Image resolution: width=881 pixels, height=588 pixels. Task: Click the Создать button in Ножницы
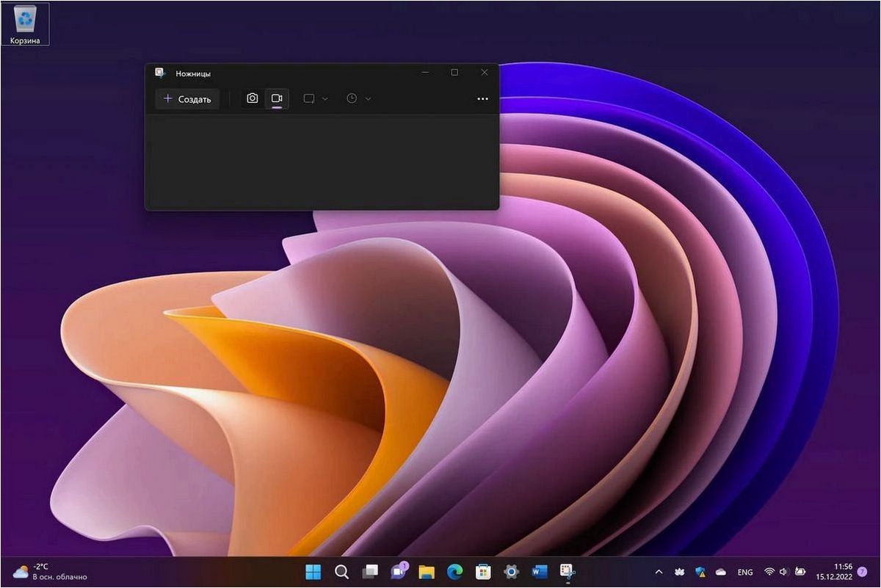tap(187, 99)
